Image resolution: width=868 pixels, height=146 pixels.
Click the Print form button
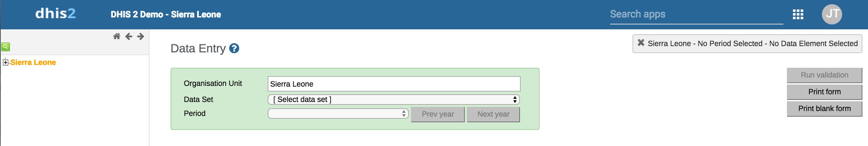pyautogui.click(x=824, y=92)
